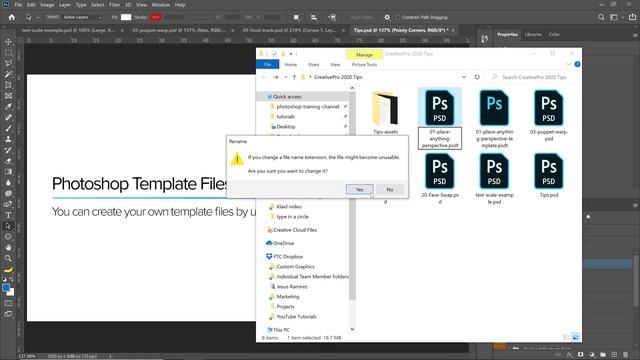Open the Filter menu in Photoshop
640x360 pixels.
pos(114,5)
